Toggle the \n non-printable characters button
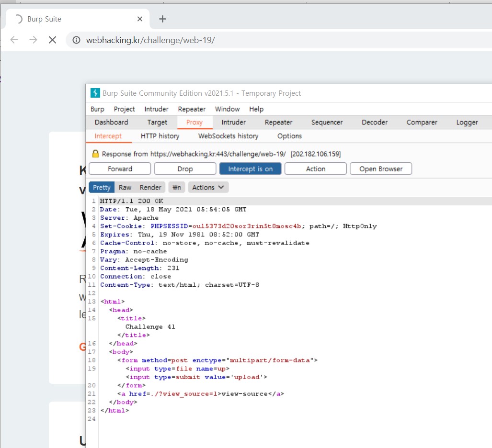 177,188
